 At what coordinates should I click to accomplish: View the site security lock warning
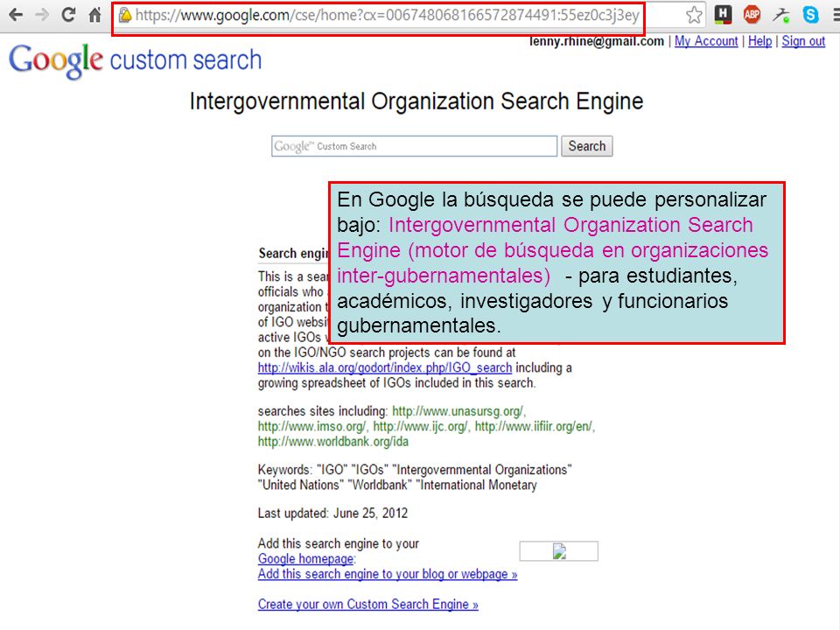[x=125, y=15]
